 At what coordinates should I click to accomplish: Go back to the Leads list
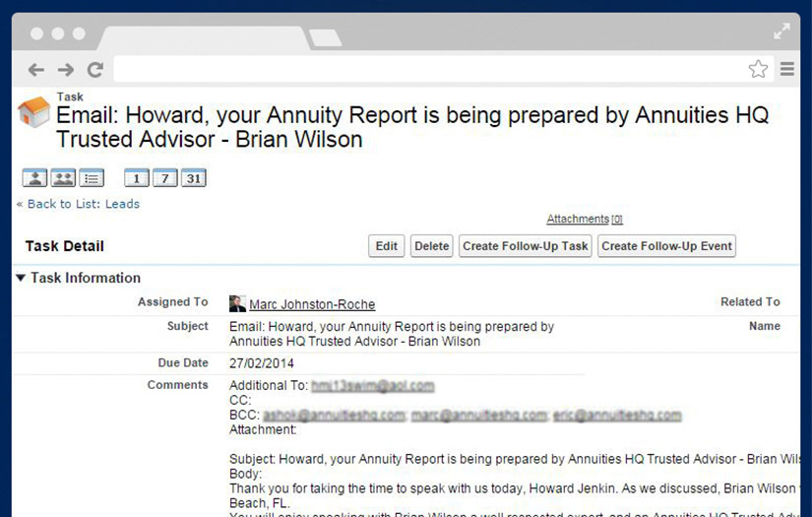(x=84, y=204)
